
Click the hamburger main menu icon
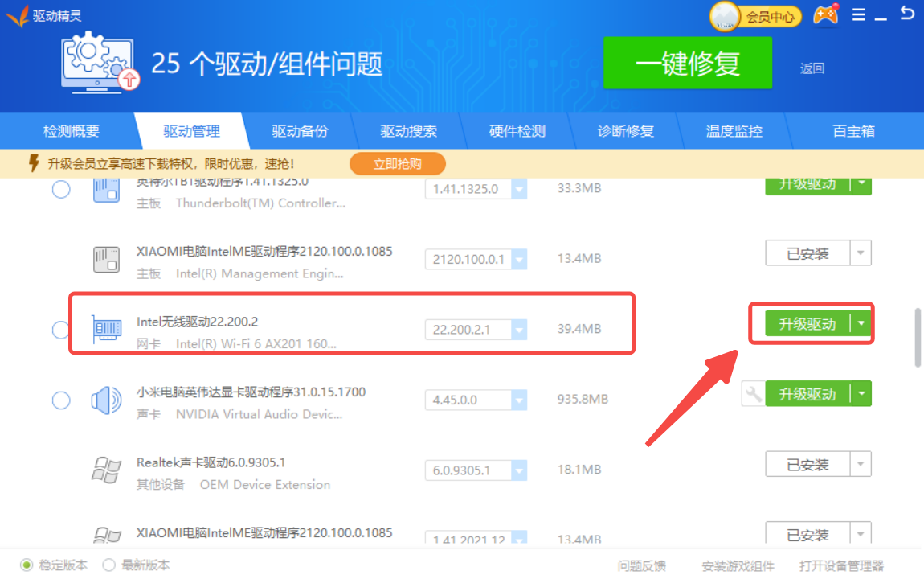click(x=857, y=13)
